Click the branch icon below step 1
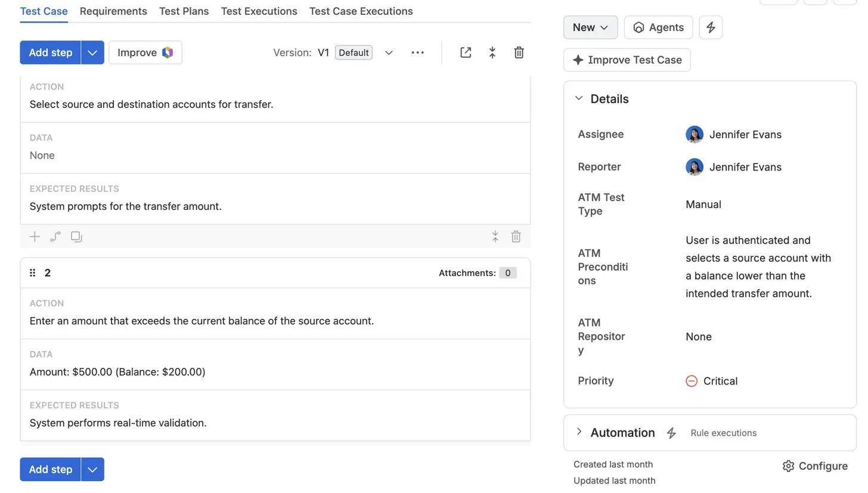 pos(55,237)
